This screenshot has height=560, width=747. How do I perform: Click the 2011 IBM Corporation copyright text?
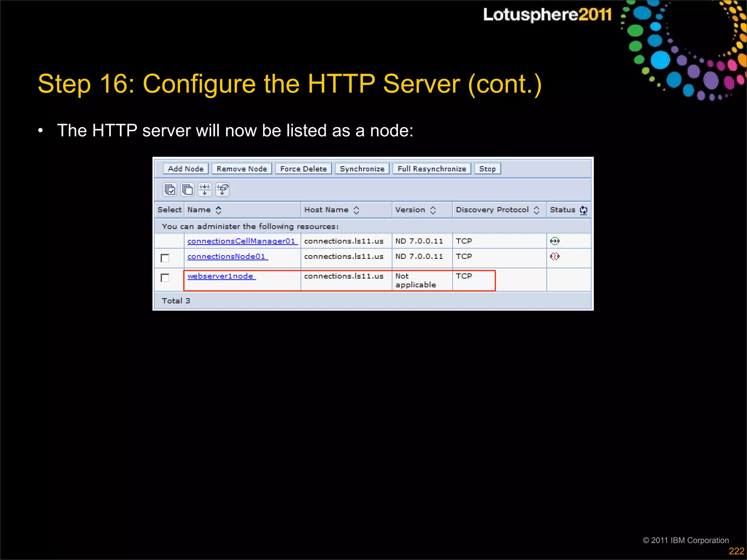point(686,540)
